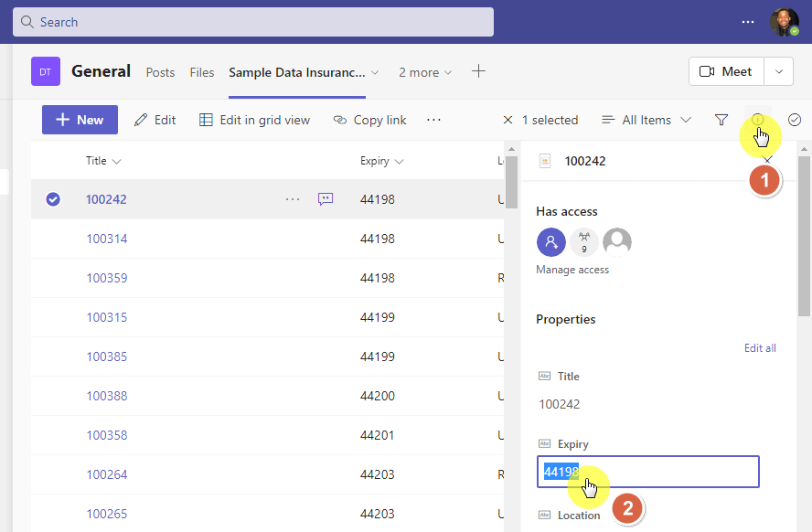Expand Sample Data Insurance tab chevron
812x532 pixels.
pos(375,72)
